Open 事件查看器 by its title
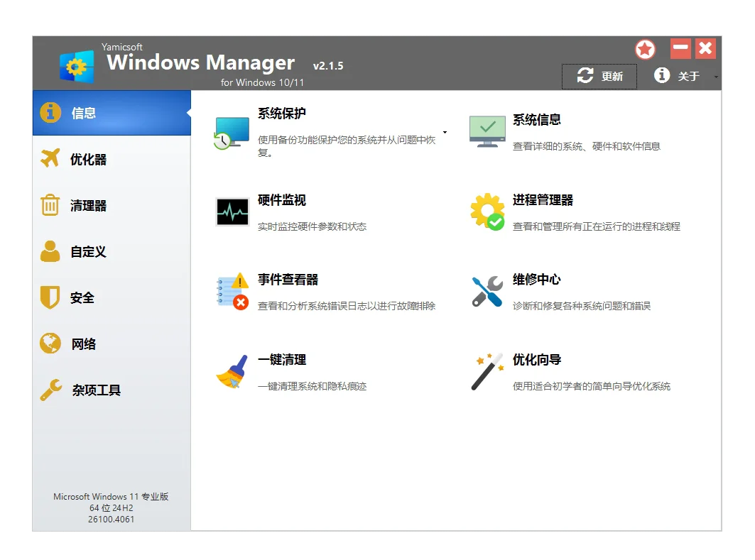The height and width of the screenshot is (560, 755). (x=288, y=280)
